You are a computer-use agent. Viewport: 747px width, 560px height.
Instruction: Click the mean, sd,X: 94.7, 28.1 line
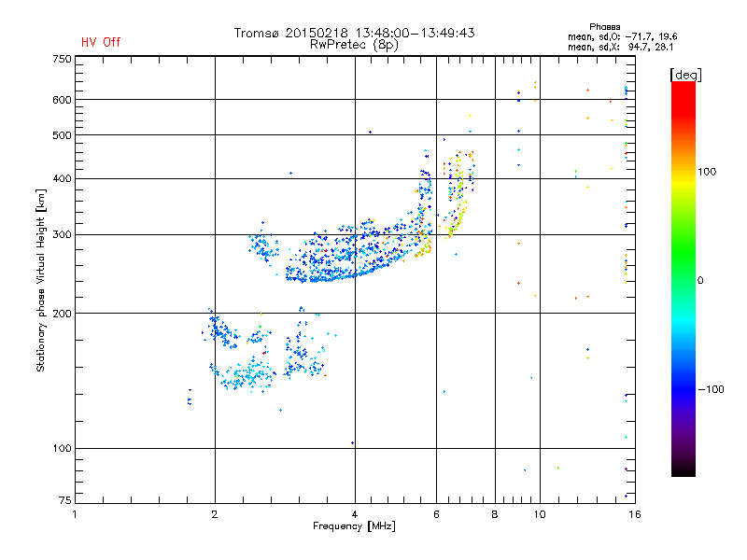point(620,47)
